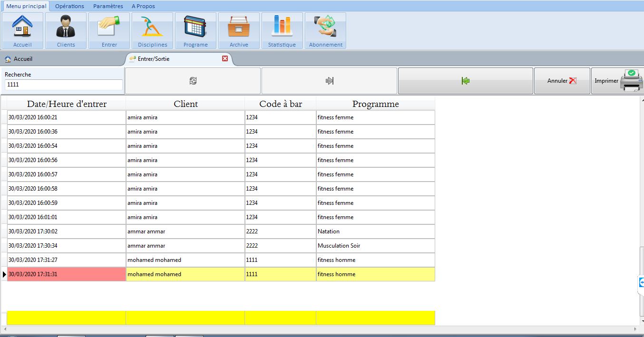644x337 pixels.
Task: Open the Paramètres menu tab
Action: click(x=108, y=6)
